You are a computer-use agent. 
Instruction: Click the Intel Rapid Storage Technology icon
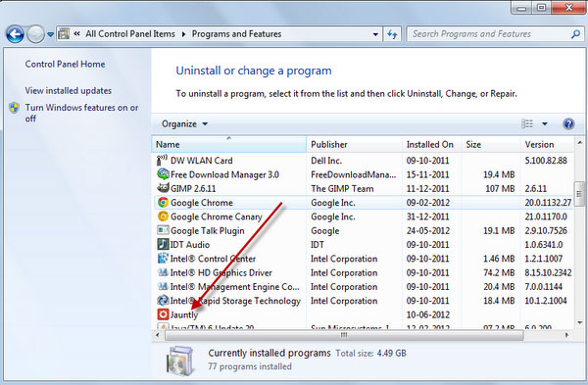tap(163, 301)
